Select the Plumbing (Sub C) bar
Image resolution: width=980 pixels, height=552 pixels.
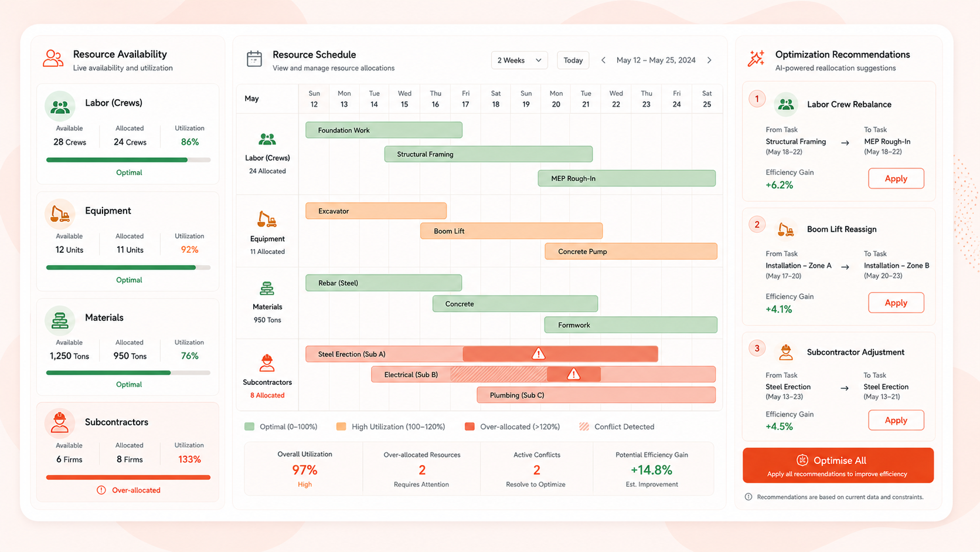point(596,395)
